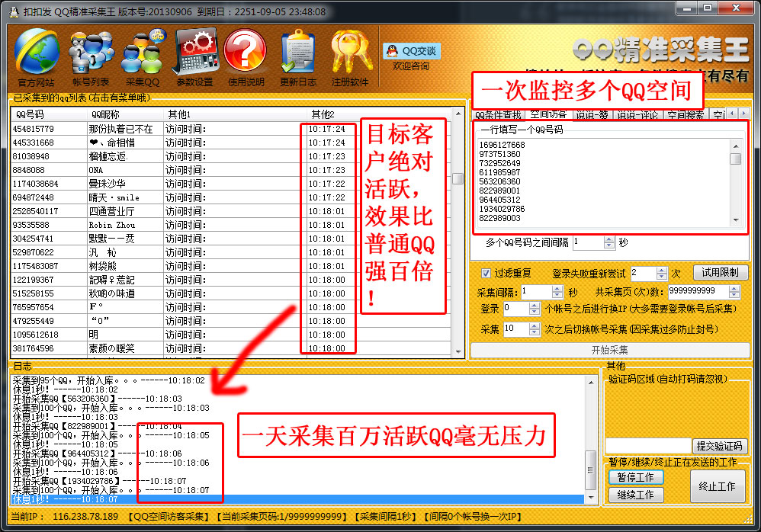Sort by the QQ昵称 column header
The image size is (761, 532).
pyautogui.click(x=125, y=114)
